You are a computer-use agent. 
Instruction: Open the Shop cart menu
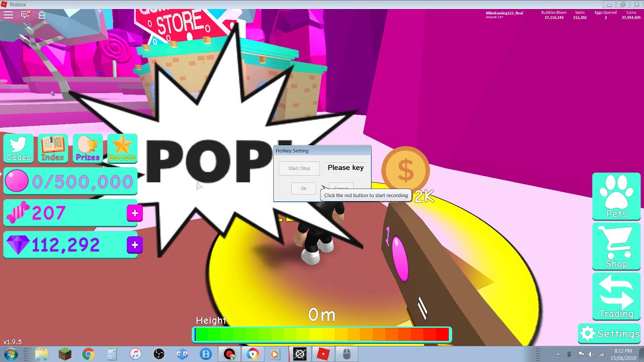click(x=616, y=247)
